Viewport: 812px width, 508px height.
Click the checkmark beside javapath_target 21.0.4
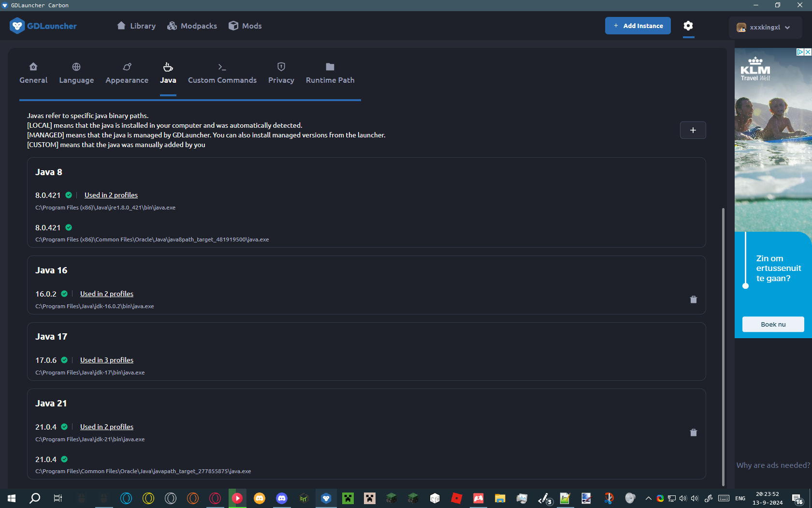pyautogui.click(x=64, y=459)
